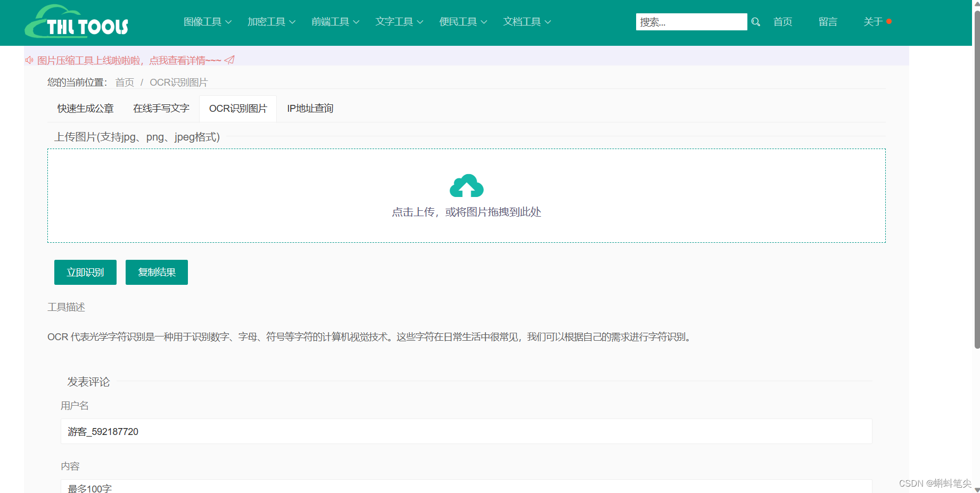Open the 图片压缩工具上线 announcement link
This screenshot has width=980, height=493.
129,61
